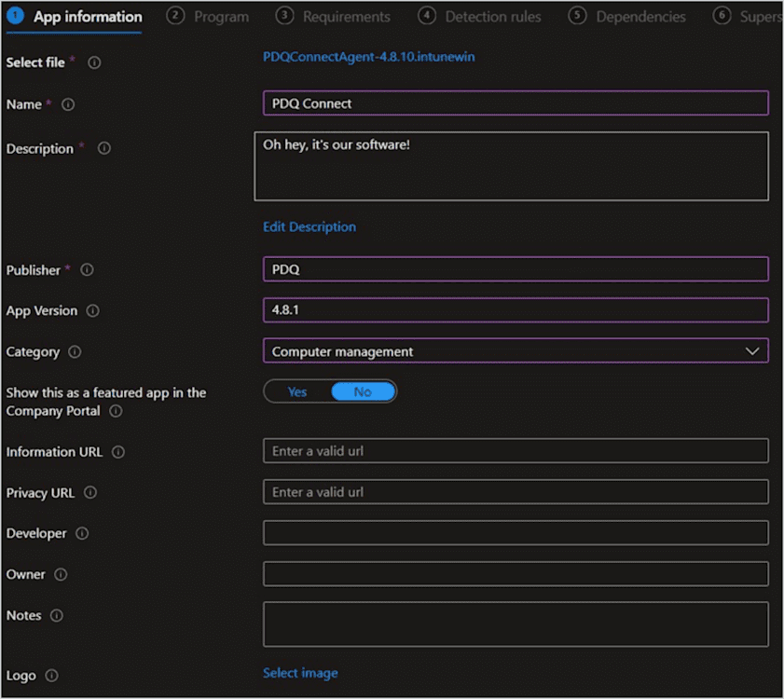This screenshot has height=699, width=784.
Task: Click the Edit Description link
Action: [x=309, y=227]
